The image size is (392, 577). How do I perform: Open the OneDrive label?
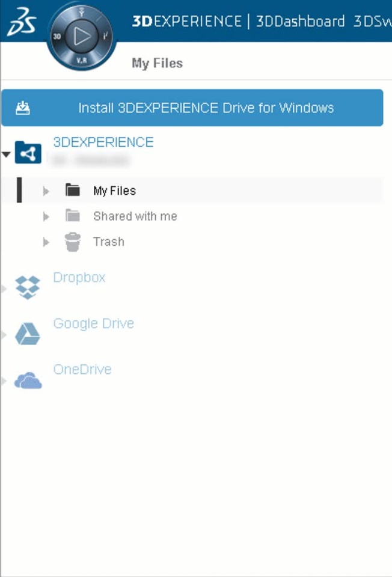coord(82,370)
